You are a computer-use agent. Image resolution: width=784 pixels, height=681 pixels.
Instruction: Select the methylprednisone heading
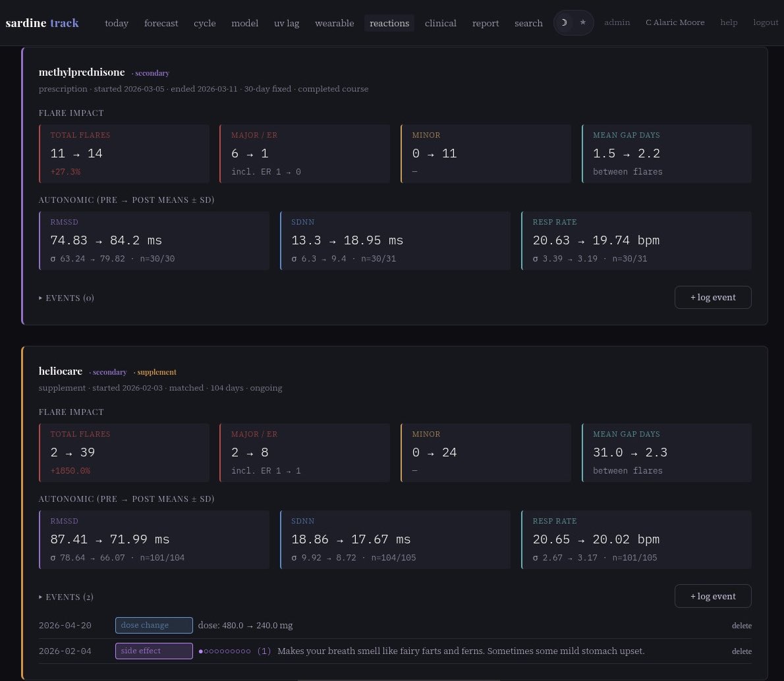82,72
